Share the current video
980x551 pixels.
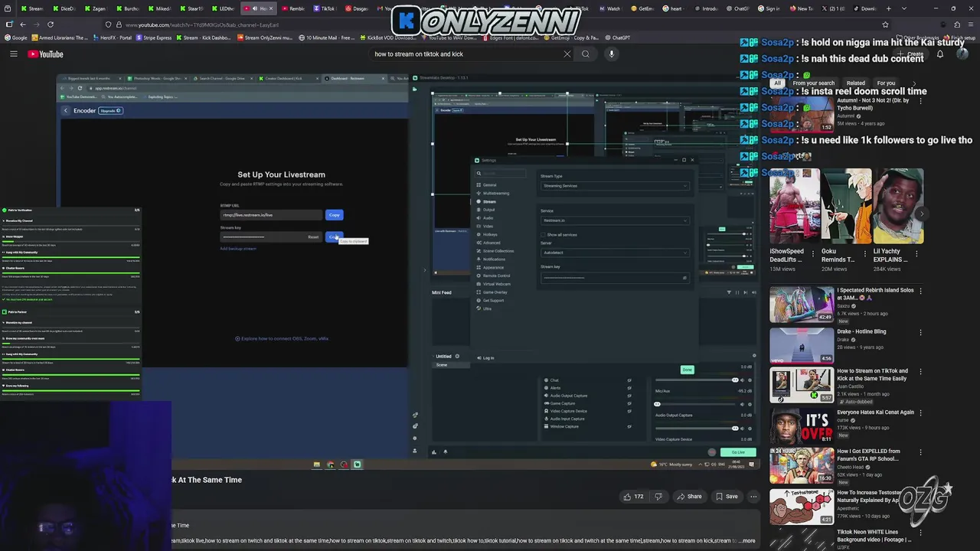click(689, 496)
